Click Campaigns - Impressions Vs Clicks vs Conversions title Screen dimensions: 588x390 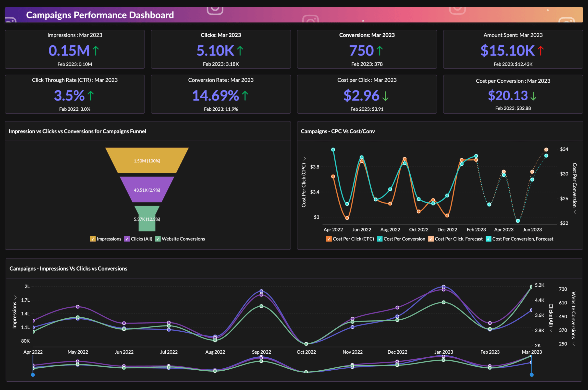pos(68,269)
